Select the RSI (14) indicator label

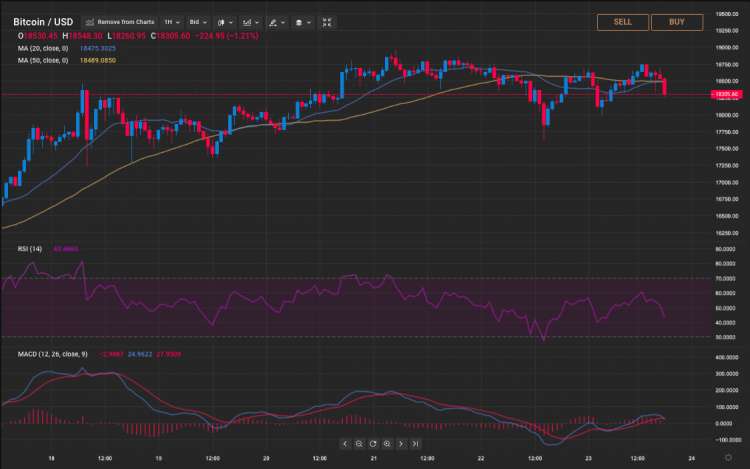click(30, 249)
